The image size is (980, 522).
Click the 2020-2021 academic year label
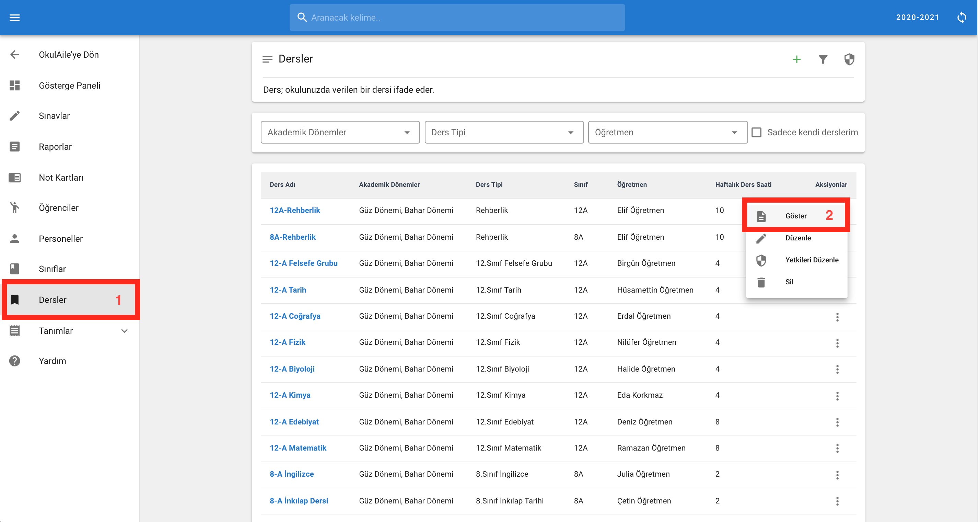917,18
